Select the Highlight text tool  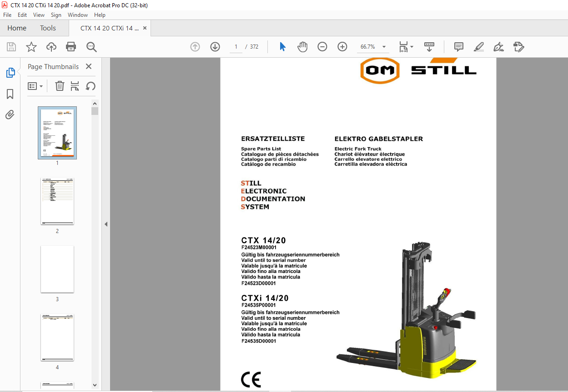coord(479,47)
